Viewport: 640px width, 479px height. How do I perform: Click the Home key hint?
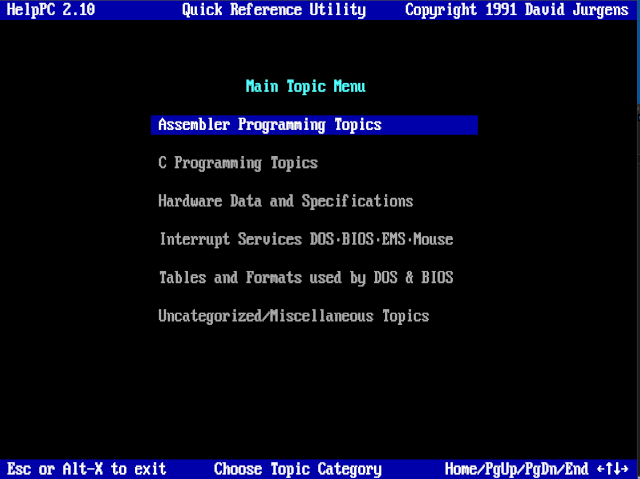[462, 469]
